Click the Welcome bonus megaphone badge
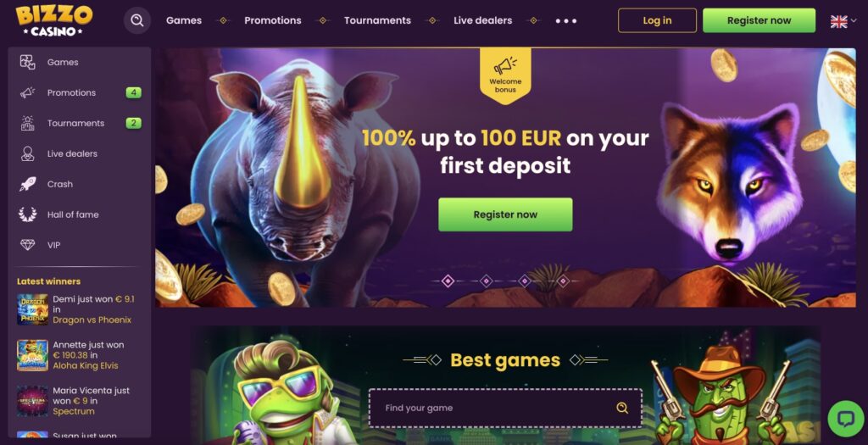868x445 pixels. coord(505,75)
